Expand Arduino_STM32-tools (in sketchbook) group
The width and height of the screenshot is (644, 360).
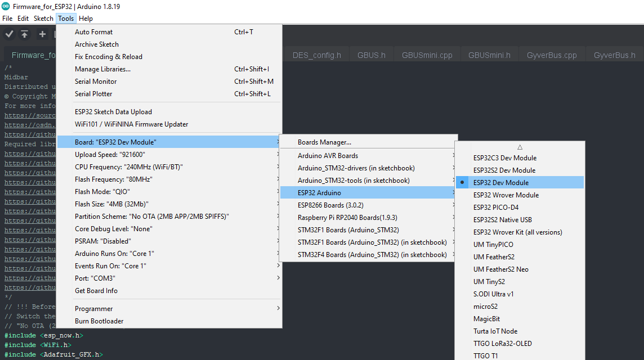coord(368,180)
